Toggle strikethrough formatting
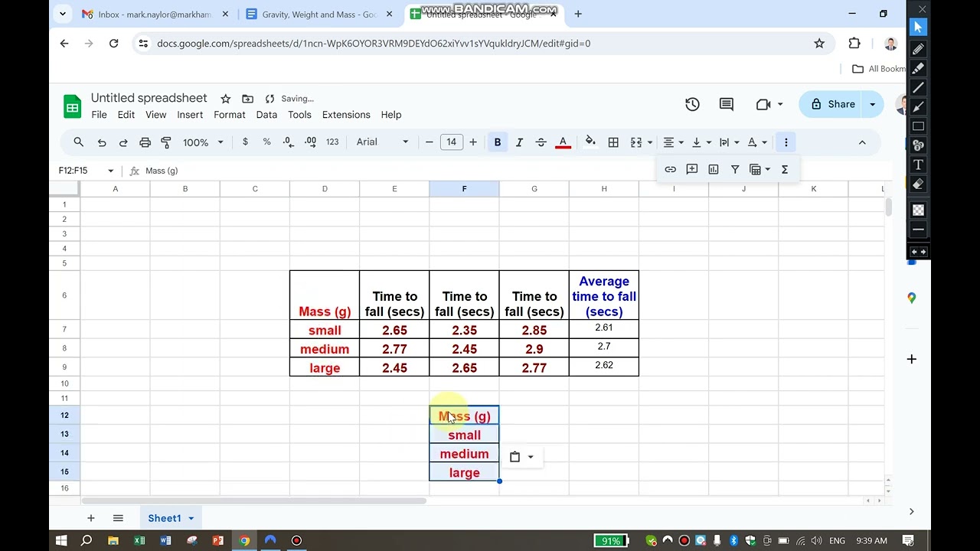This screenshot has width=980, height=551. pos(541,142)
